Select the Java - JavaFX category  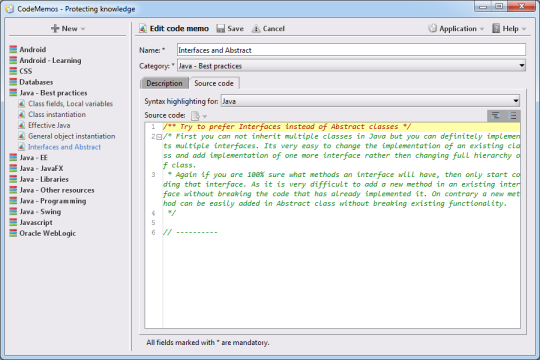41,168
